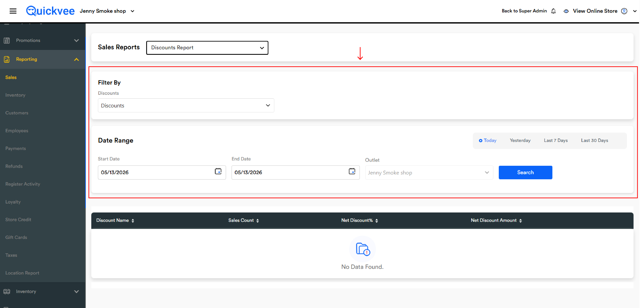Open the account menu chevron at top right
Image resolution: width=644 pixels, height=308 pixels.
(635, 11)
